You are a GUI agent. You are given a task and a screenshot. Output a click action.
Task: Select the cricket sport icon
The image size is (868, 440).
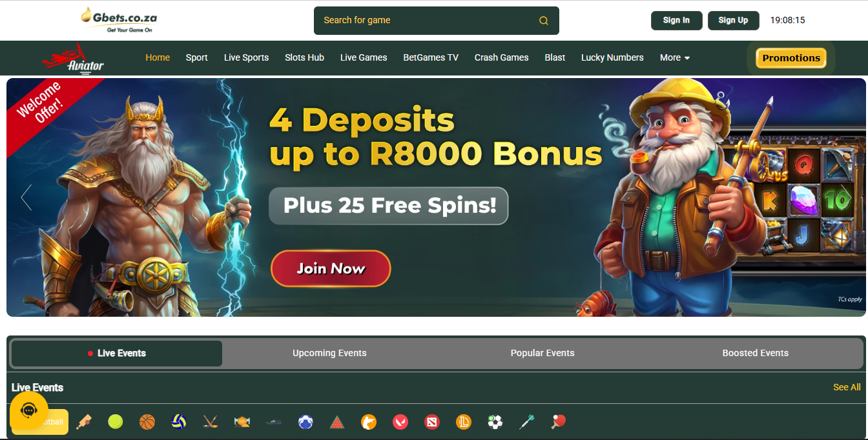[84, 422]
